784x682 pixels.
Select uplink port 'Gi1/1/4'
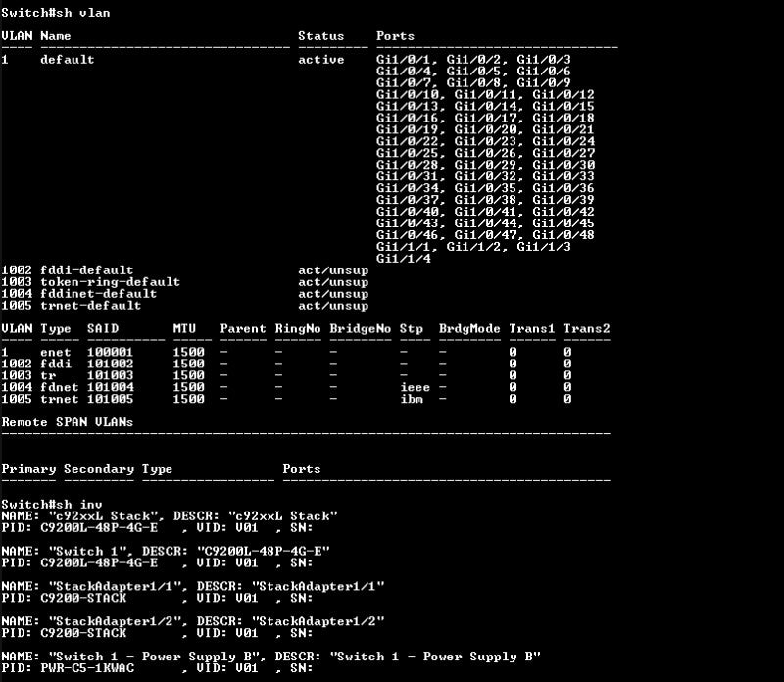click(404, 259)
